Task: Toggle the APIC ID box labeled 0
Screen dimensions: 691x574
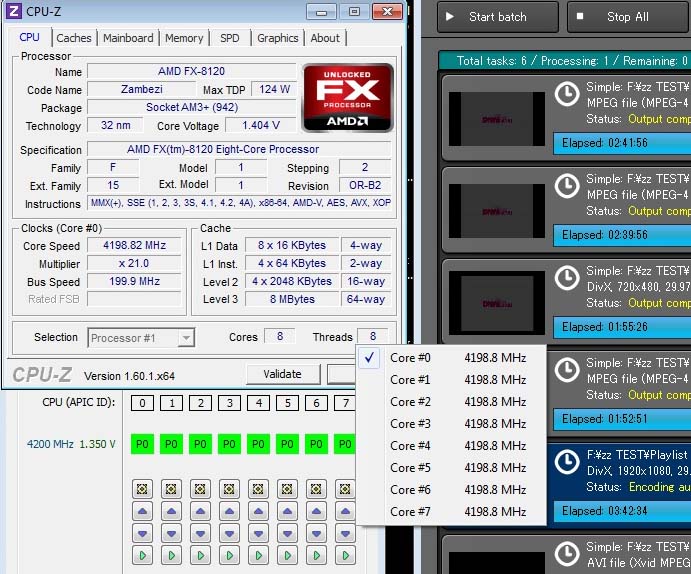Action: pyautogui.click(x=142, y=403)
